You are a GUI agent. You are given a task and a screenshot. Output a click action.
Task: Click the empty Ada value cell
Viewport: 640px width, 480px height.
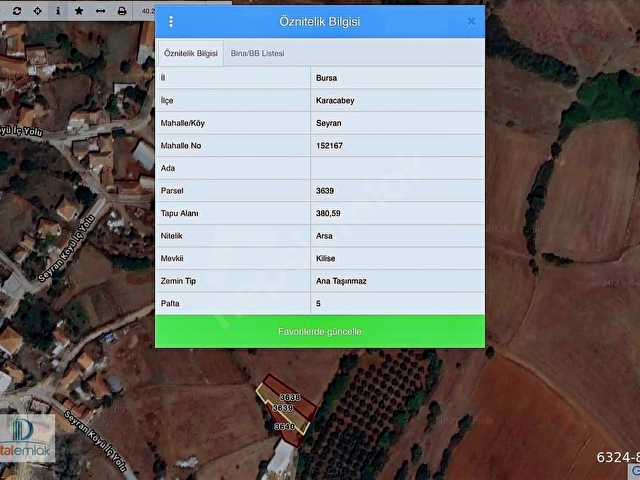tap(398, 168)
